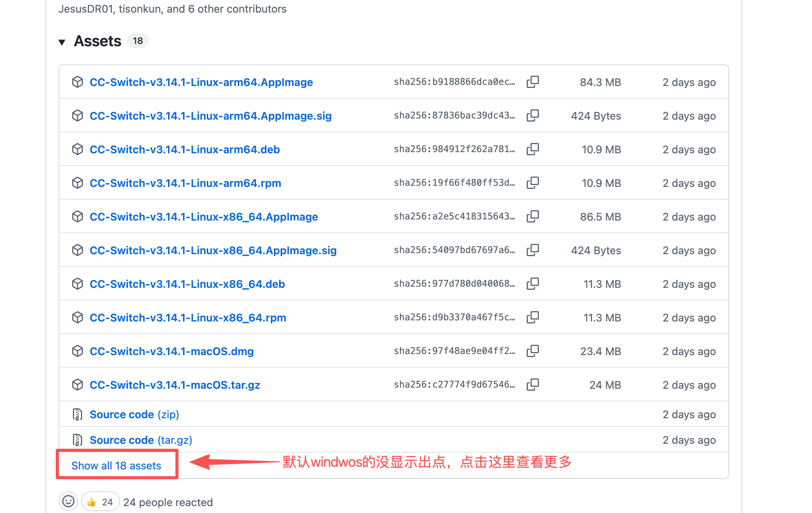Click the 86.5 MB file size
812x513 pixels.
600,217
